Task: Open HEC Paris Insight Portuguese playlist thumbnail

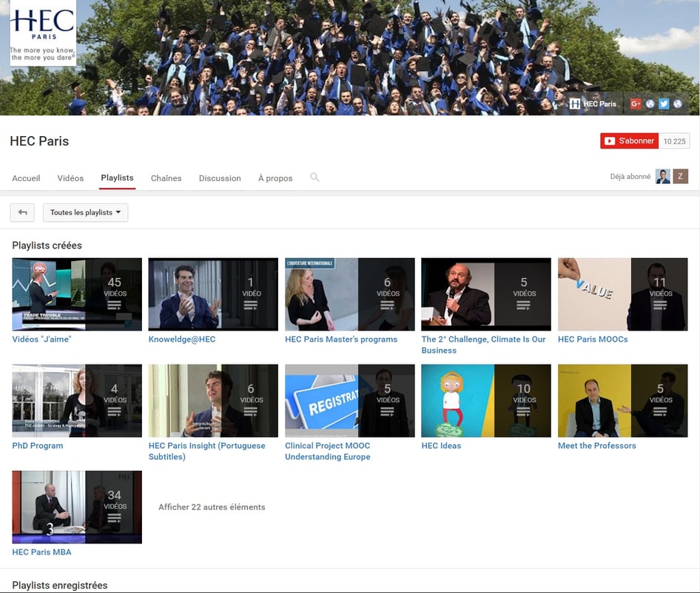Action: [213, 401]
